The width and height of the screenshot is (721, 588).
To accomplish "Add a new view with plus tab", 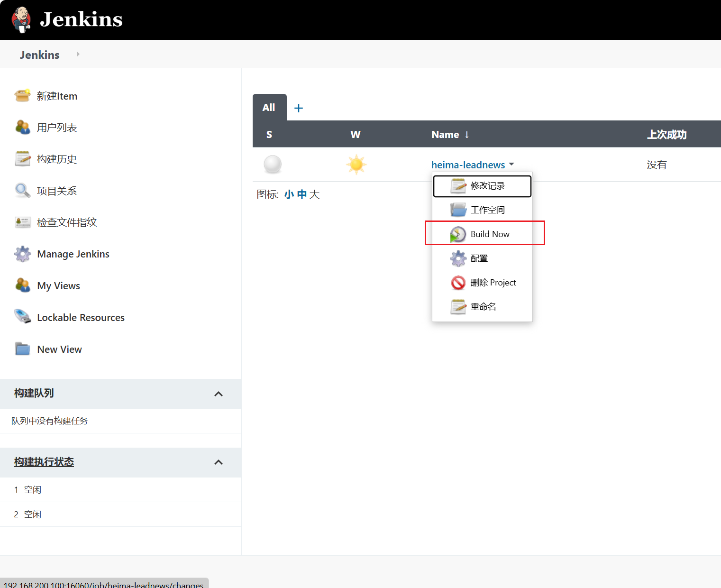I will [299, 108].
